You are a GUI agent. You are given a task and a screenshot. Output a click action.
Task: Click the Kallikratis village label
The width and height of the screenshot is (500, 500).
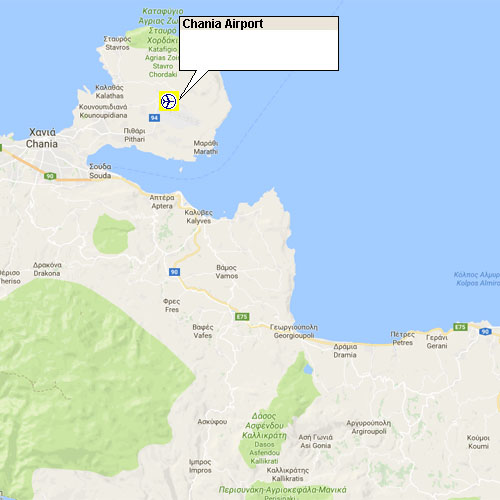[288, 474]
